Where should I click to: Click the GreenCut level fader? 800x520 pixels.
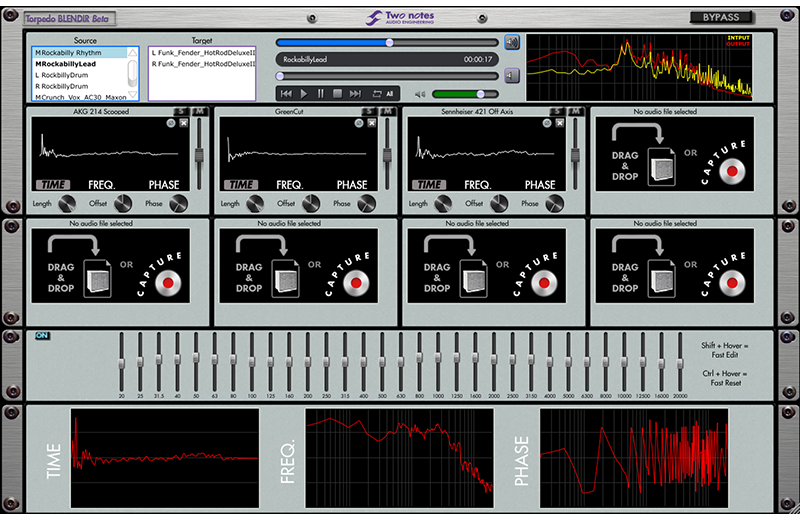pyautogui.click(x=387, y=155)
